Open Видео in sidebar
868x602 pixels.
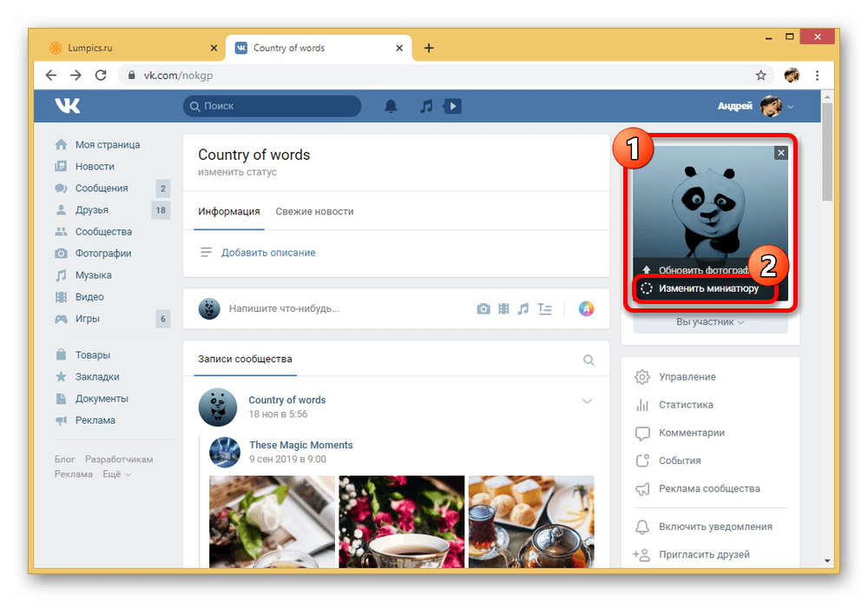click(x=89, y=297)
